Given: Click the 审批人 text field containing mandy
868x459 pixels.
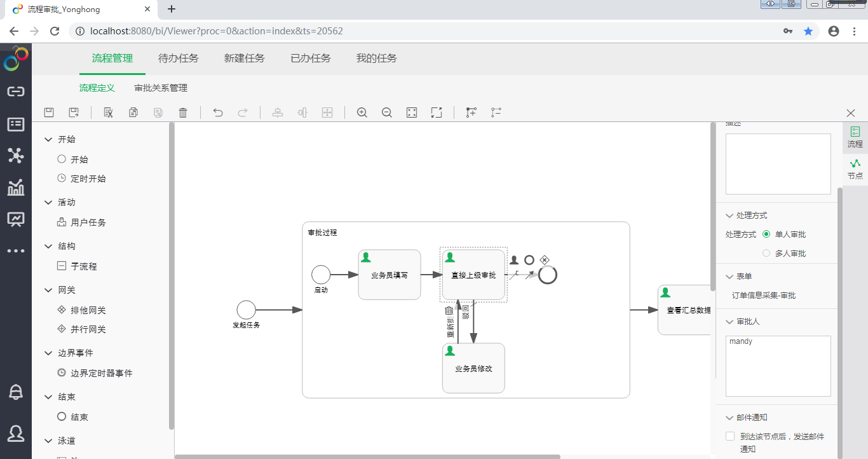Looking at the screenshot, I should [x=778, y=366].
